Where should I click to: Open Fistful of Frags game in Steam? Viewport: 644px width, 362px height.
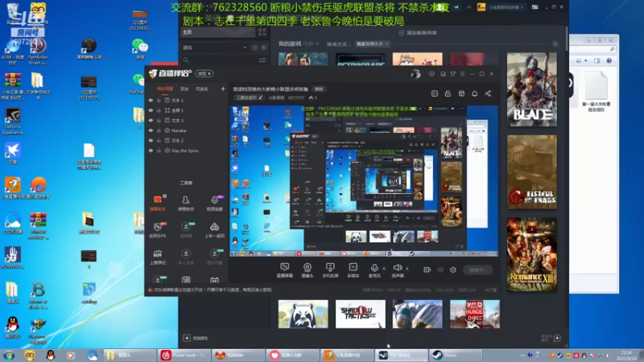[532, 172]
